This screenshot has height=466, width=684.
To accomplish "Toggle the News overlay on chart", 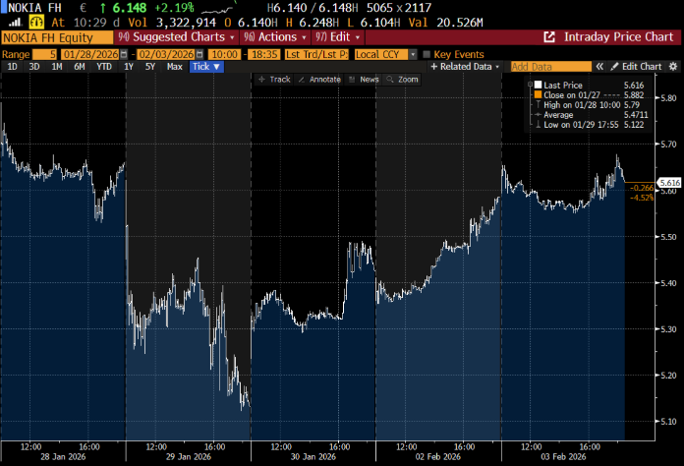I will 365,79.
